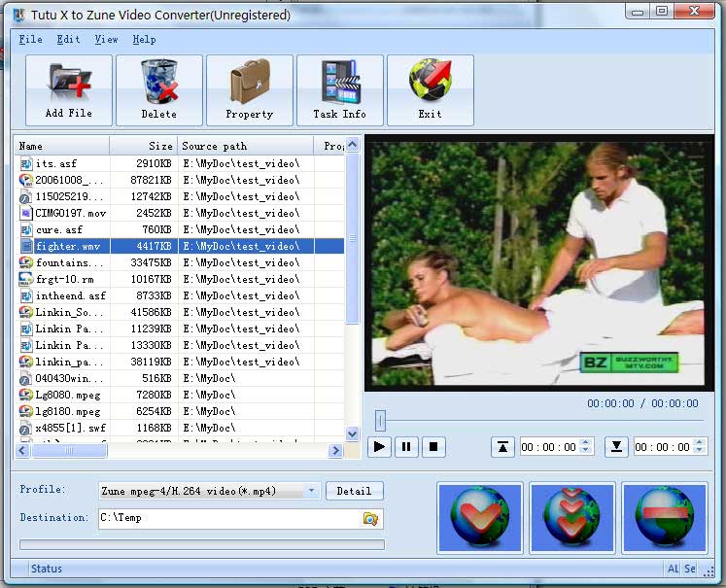Click the video seek slider handle

(380, 421)
